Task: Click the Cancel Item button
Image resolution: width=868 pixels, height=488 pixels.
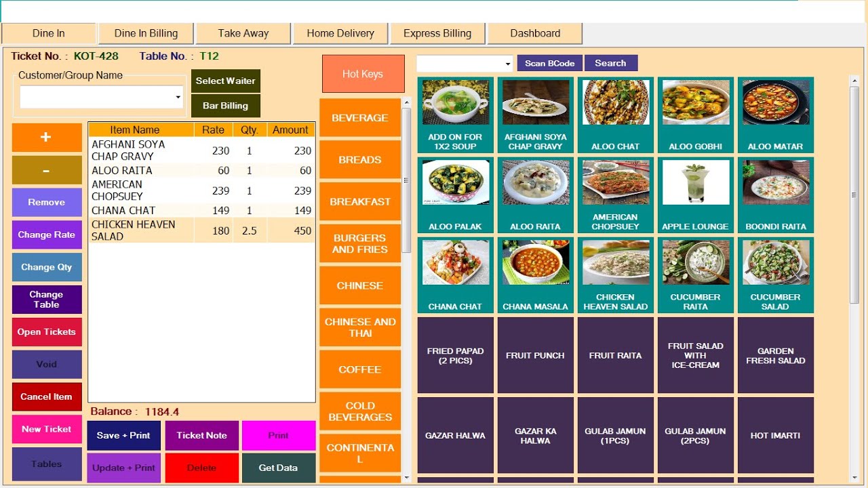Action: click(47, 397)
